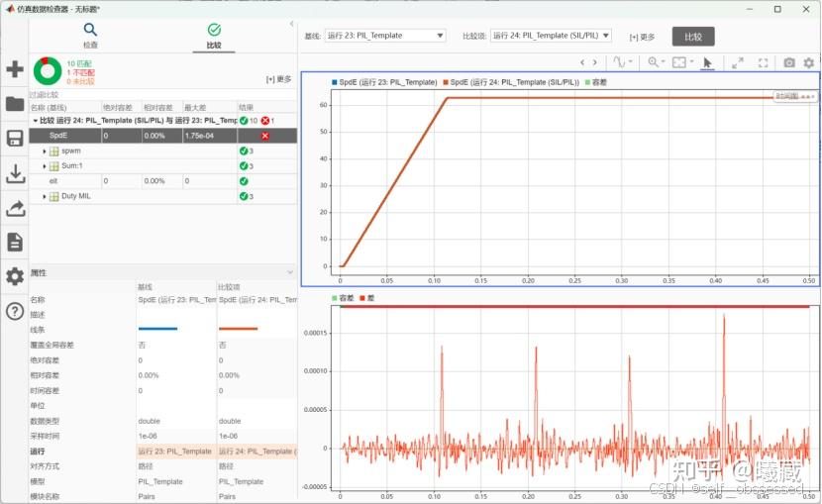Take a snapshot with camera icon
The width and height of the screenshot is (822, 504).
coord(789,62)
